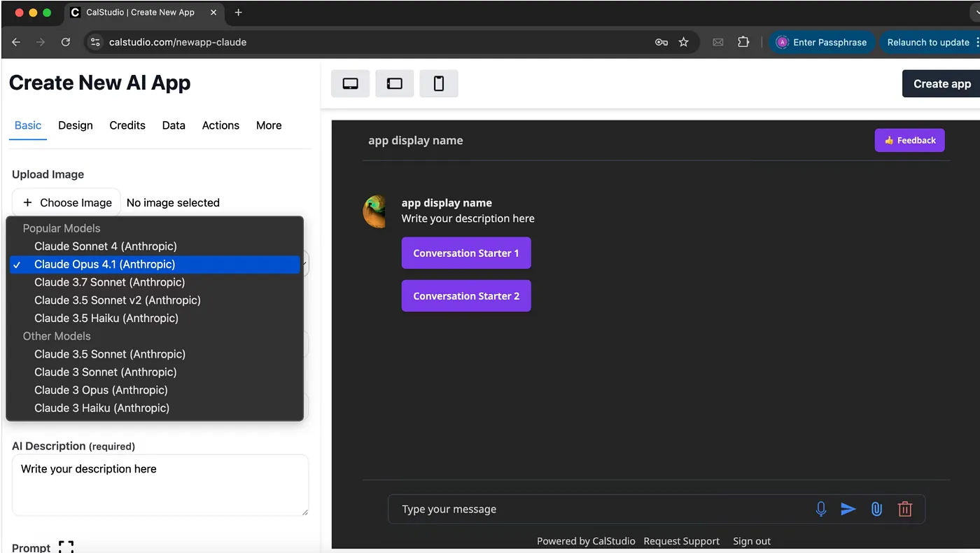The width and height of the screenshot is (980, 553).
Task: Click password key icon in address bar
Action: point(661,42)
